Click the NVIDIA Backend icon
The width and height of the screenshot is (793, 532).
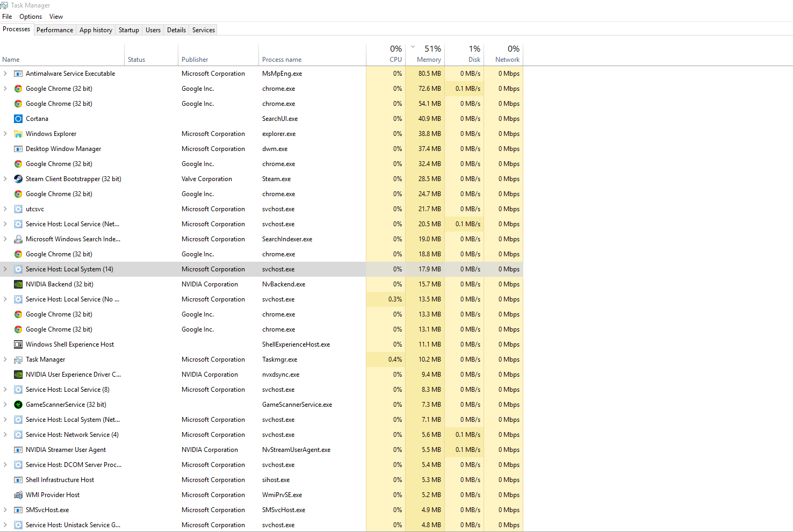pos(18,284)
